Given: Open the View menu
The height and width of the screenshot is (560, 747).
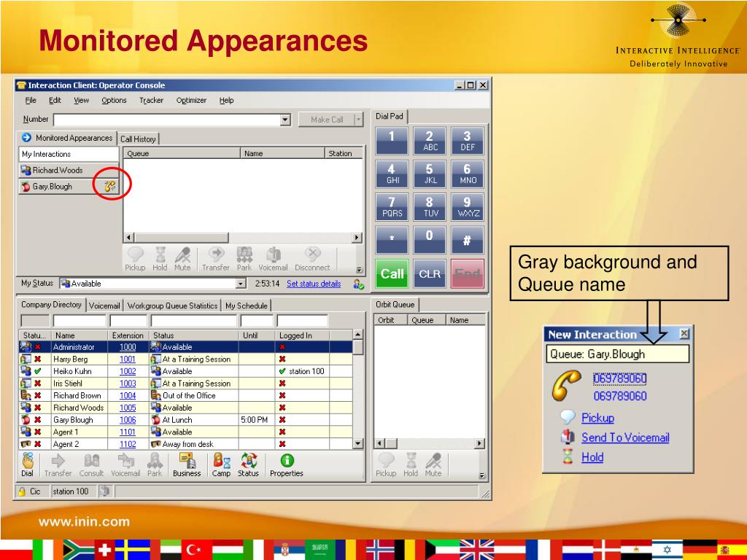Looking at the screenshot, I should tap(81, 101).
